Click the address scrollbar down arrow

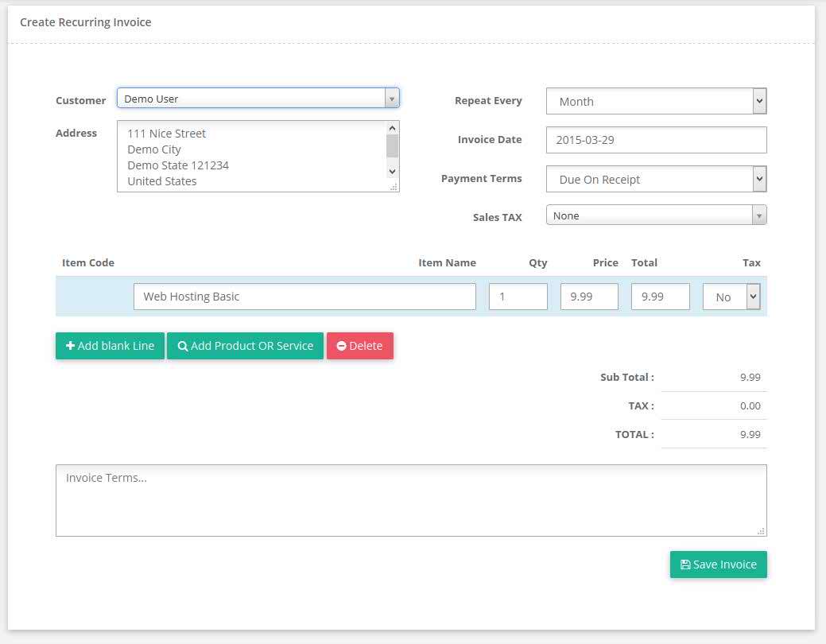[392, 171]
